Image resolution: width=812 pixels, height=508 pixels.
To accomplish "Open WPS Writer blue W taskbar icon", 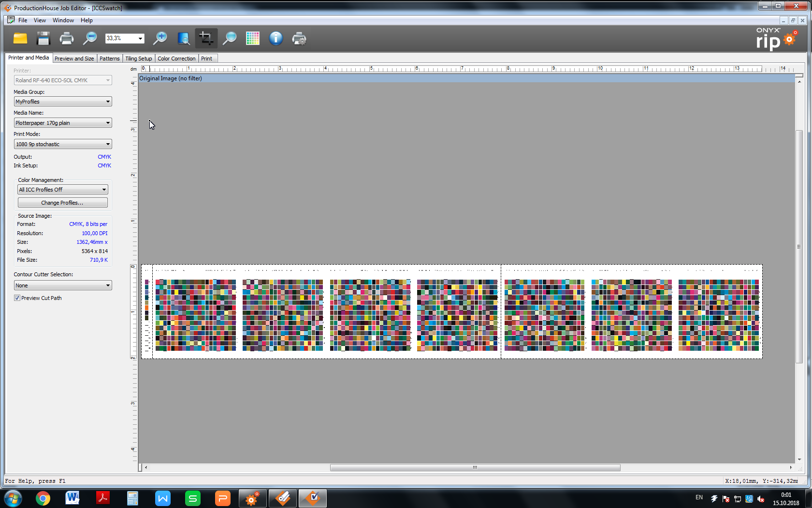I will (163, 498).
